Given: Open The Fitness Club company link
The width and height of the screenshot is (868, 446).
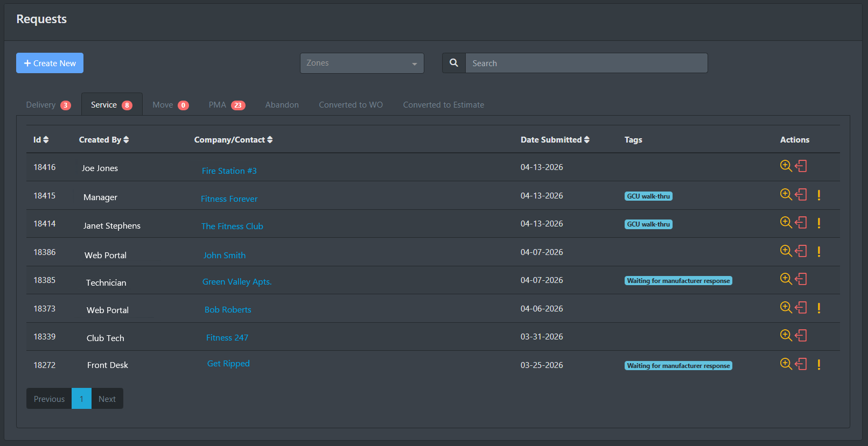Looking at the screenshot, I should (232, 226).
